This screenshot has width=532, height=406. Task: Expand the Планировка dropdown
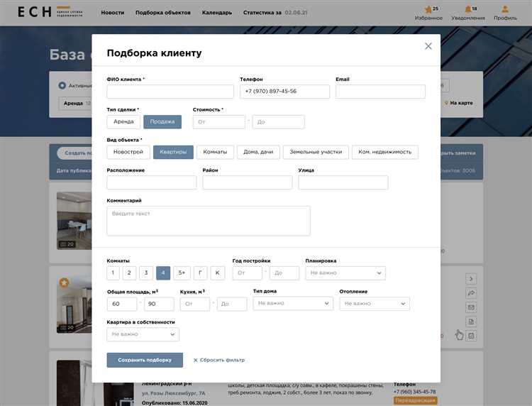[345, 273]
